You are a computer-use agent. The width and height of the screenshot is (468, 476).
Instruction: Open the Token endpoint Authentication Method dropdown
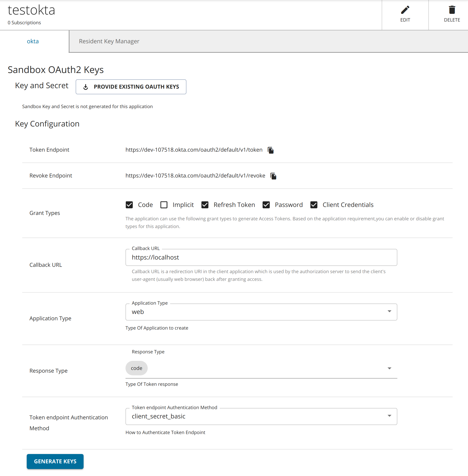pyautogui.click(x=389, y=416)
